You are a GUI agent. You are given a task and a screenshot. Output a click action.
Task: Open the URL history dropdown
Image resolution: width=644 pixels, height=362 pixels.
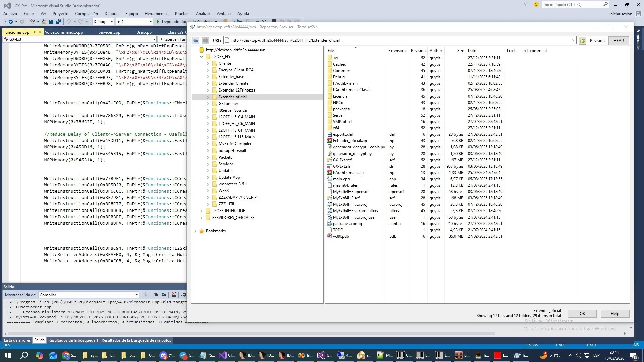click(573, 40)
